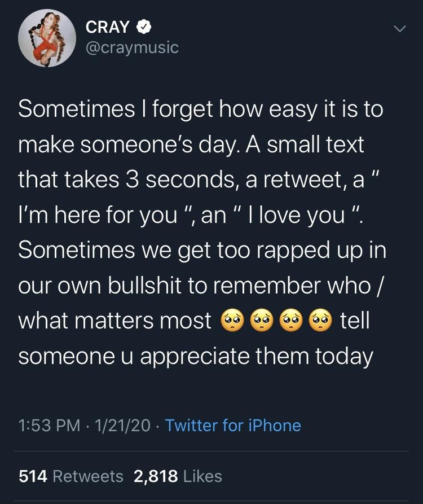Tap the third pleading face emoji

[x=292, y=322]
